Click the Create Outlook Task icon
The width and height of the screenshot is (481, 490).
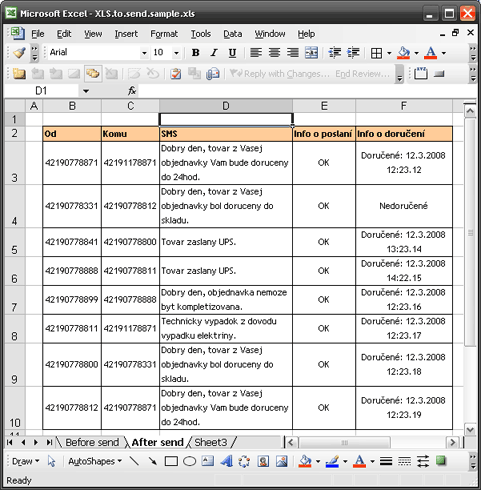(x=175, y=74)
